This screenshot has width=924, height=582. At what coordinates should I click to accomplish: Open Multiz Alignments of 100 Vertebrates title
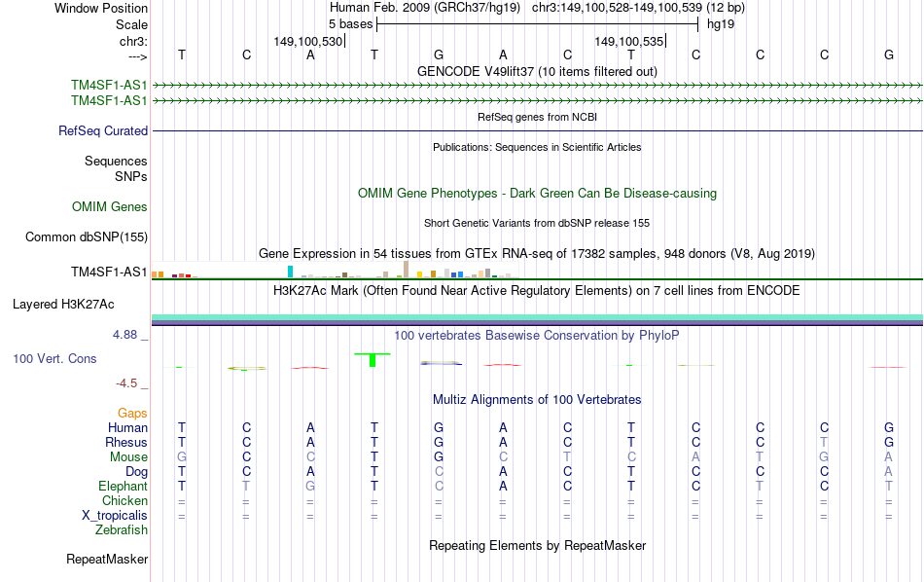[537, 400]
